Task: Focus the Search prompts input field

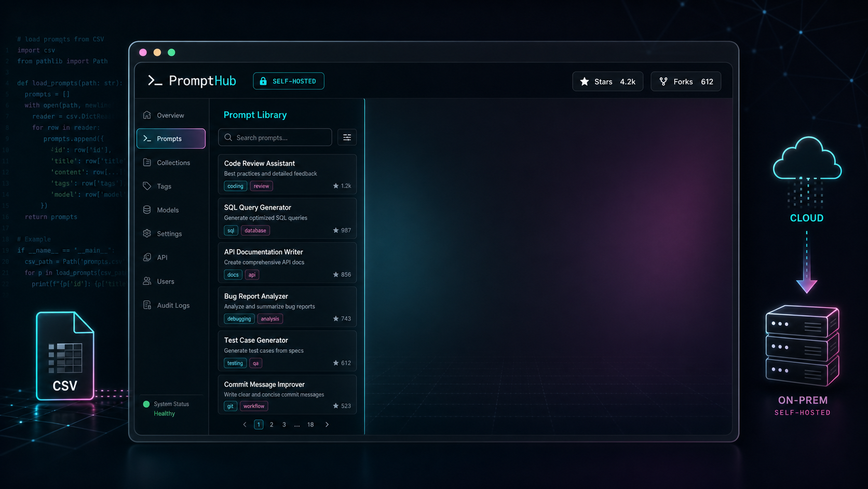Action: coord(275,138)
